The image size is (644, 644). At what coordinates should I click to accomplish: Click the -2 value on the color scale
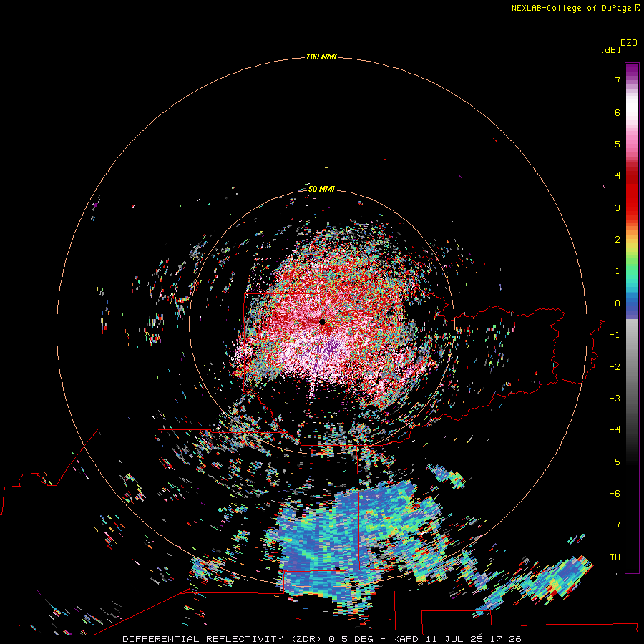615,367
